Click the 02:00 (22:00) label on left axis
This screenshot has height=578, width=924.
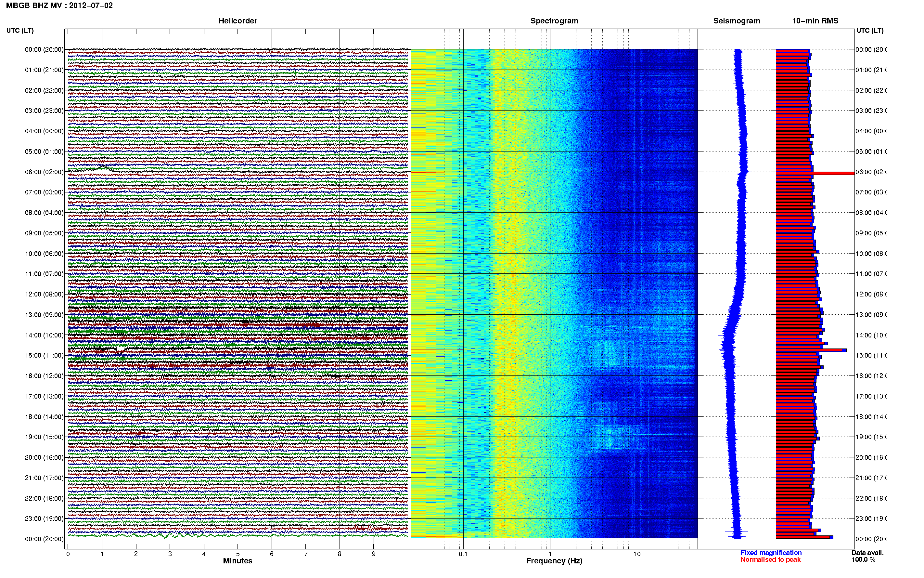pyautogui.click(x=44, y=90)
